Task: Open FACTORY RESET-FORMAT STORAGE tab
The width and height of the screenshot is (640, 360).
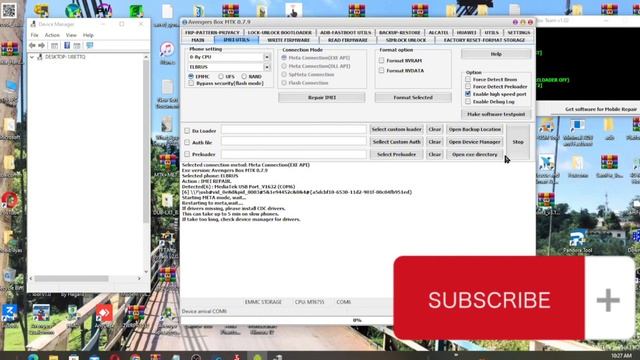Action: click(x=484, y=40)
